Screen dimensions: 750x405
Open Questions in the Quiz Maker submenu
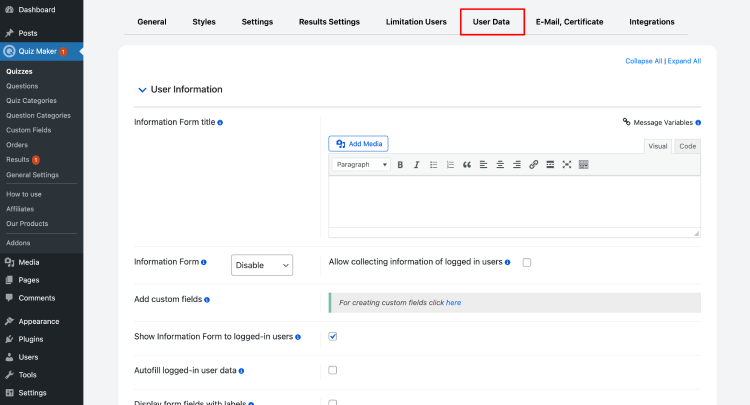(x=22, y=86)
